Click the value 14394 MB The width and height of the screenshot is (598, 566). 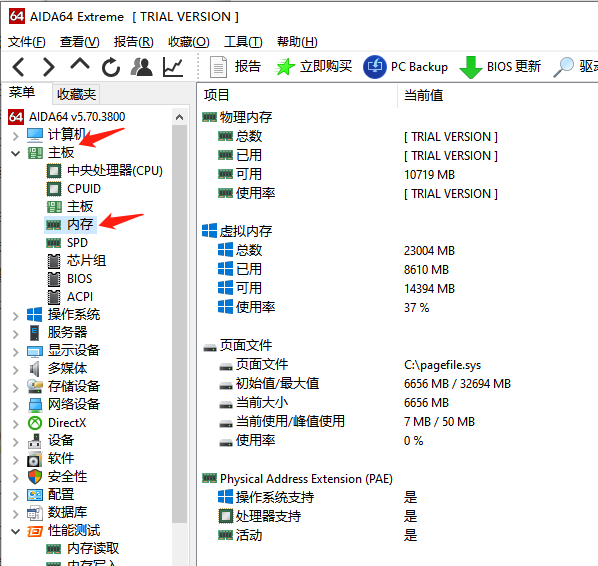tap(429, 289)
